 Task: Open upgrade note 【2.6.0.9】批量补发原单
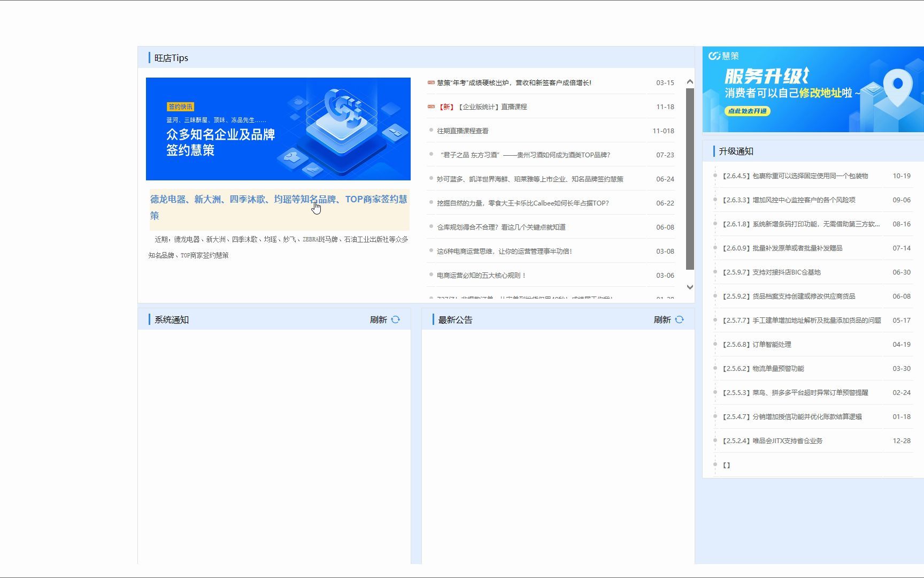tap(782, 248)
